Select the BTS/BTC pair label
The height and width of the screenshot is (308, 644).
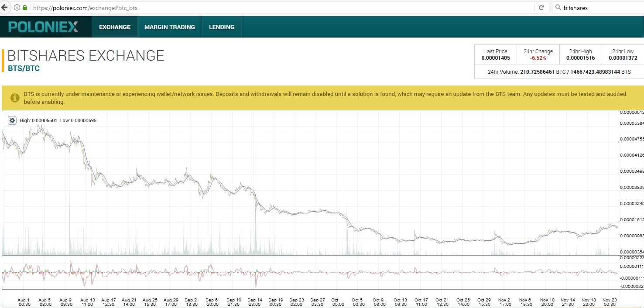coord(24,68)
